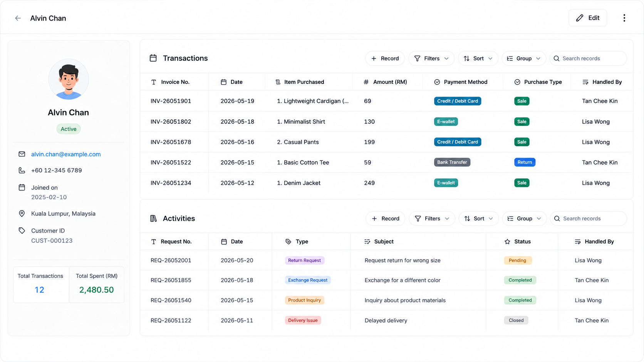644x362 pixels.
Task: Click the Activities books section icon
Action: (153, 219)
